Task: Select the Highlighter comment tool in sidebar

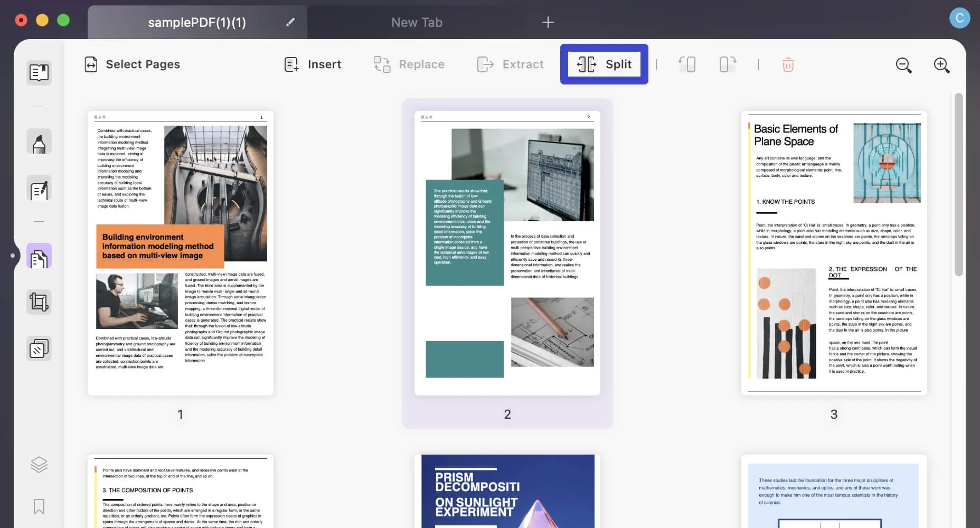Action: [39, 142]
